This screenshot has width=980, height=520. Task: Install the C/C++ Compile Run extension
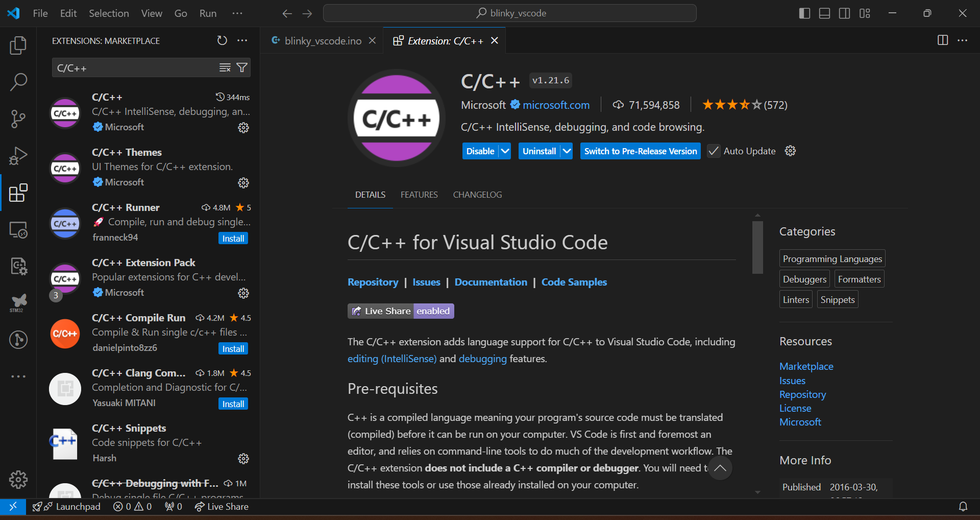(233, 349)
